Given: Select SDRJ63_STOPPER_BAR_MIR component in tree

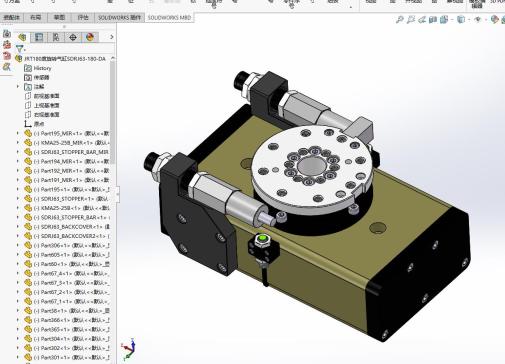Looking at the screenshot, I should pyautogui.click(x=71, y=152).
